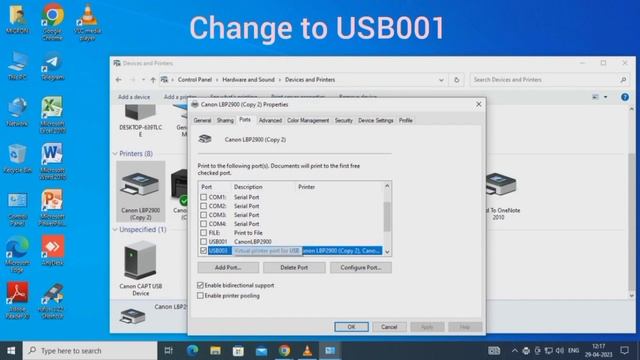The width and height of the screenshot is (640, 360).
Task: Switch to the Security tab
Action: [x=343, y=120]
